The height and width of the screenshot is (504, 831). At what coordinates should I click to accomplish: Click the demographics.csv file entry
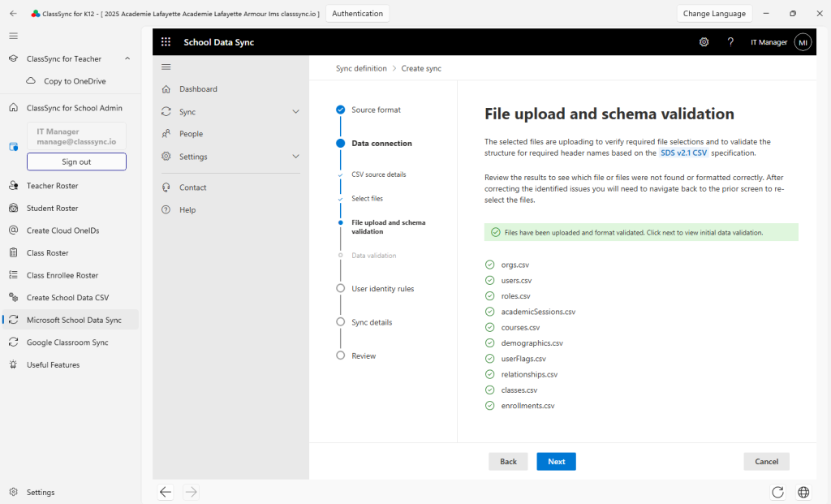[x=532, y=342]
